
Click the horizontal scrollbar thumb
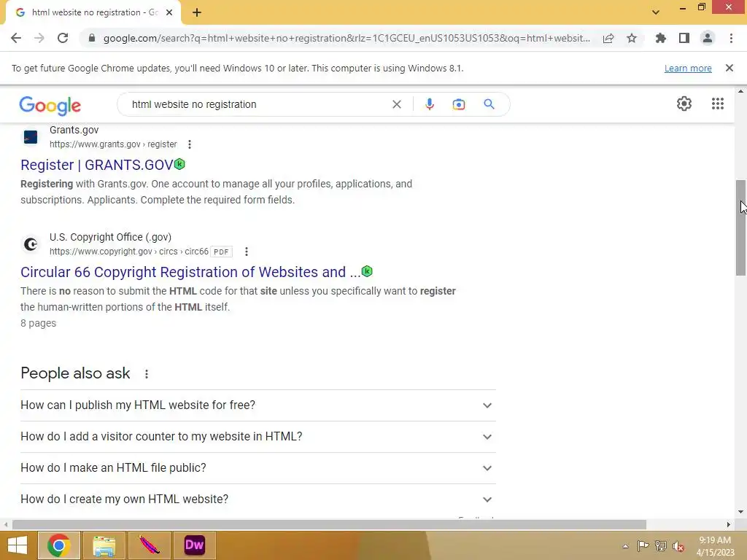(329, 525)
